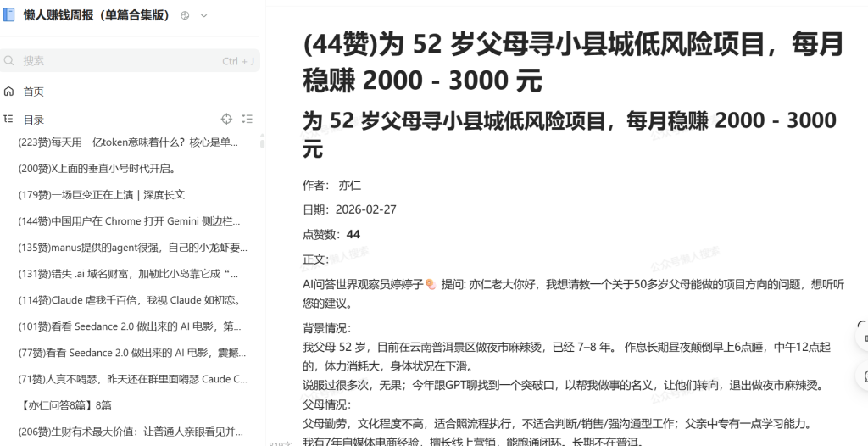Click the 点赞数 44 line

click(331, 234)
